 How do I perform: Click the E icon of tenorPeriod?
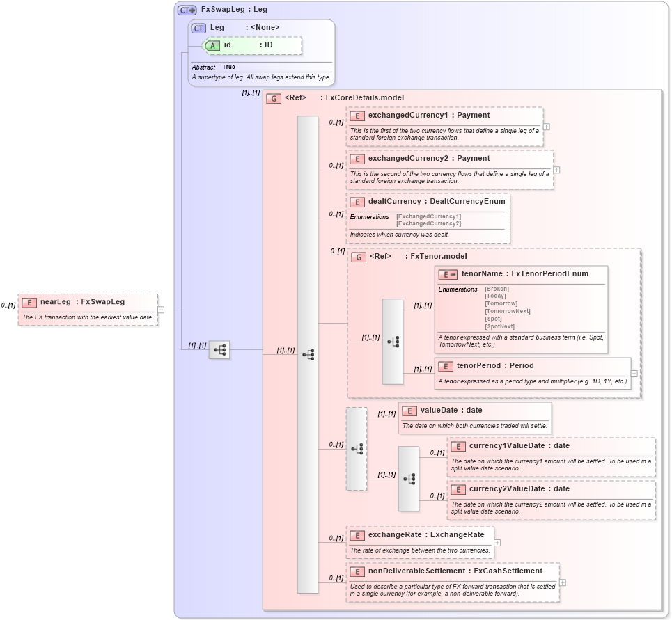[x=445, y=366]
